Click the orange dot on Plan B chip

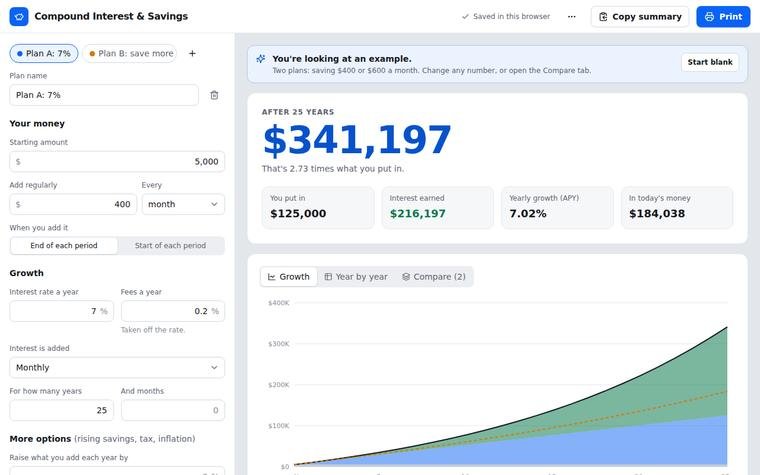(x=92, y=54)
